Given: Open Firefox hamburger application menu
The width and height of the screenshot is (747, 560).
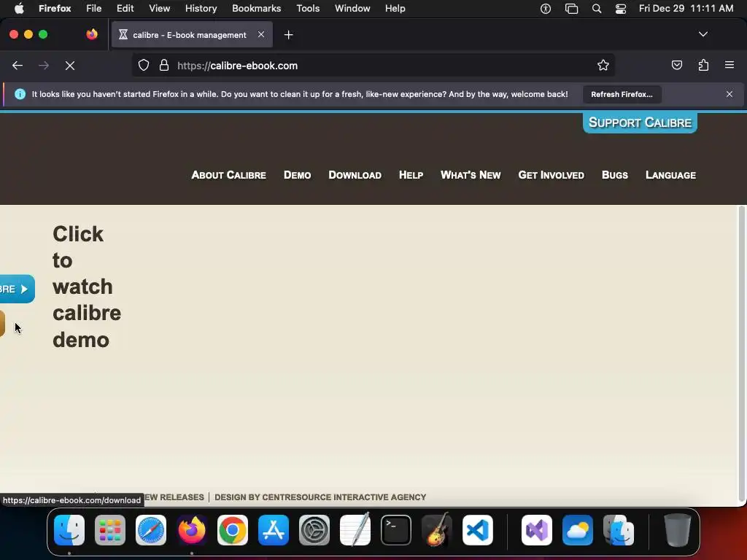Looking at the screenshot, I should pyautogui.click(x=729, y=65).
